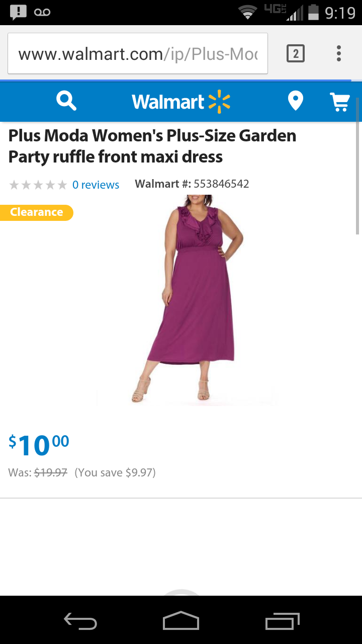Open the shopping cart icon
The image size is (362, 644).
340,102
